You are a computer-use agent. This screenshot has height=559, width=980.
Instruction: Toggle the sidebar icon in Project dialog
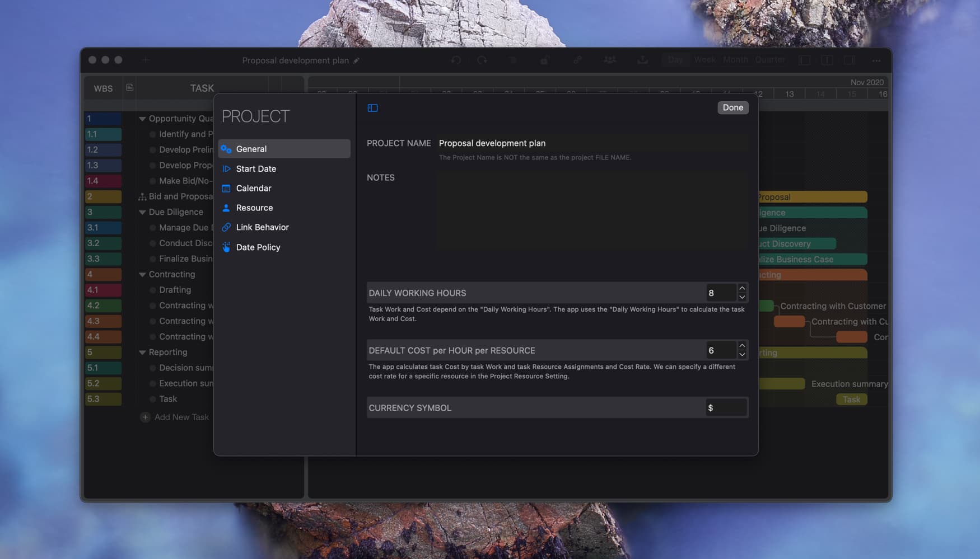coord(372,108)
